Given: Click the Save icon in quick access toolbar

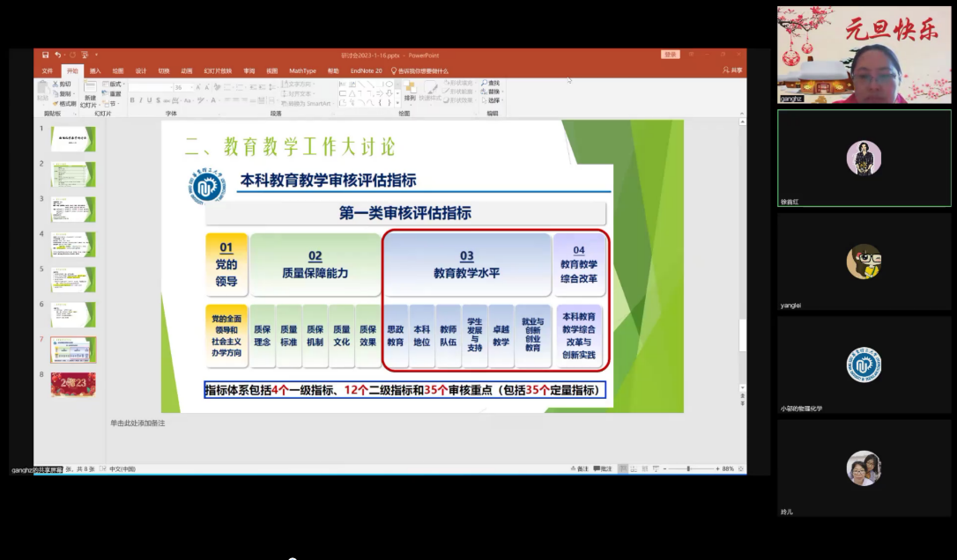Looking at the screenshot, I should [46, 55].
